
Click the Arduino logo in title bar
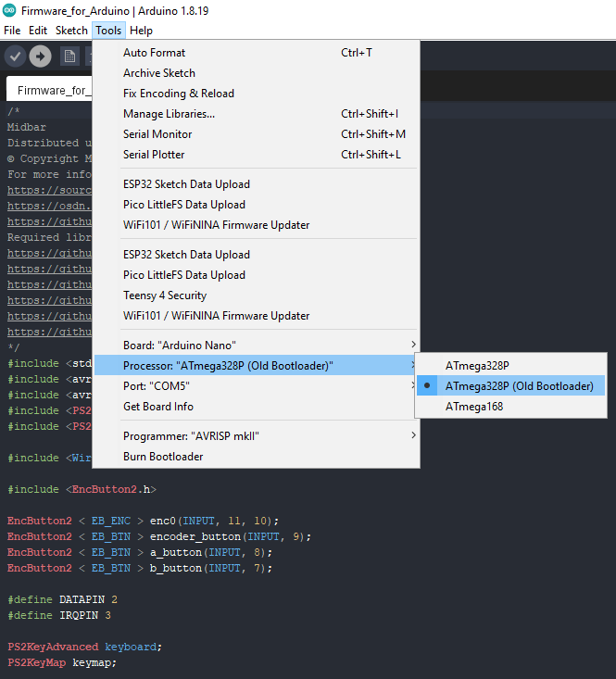(x=9, y=10)
